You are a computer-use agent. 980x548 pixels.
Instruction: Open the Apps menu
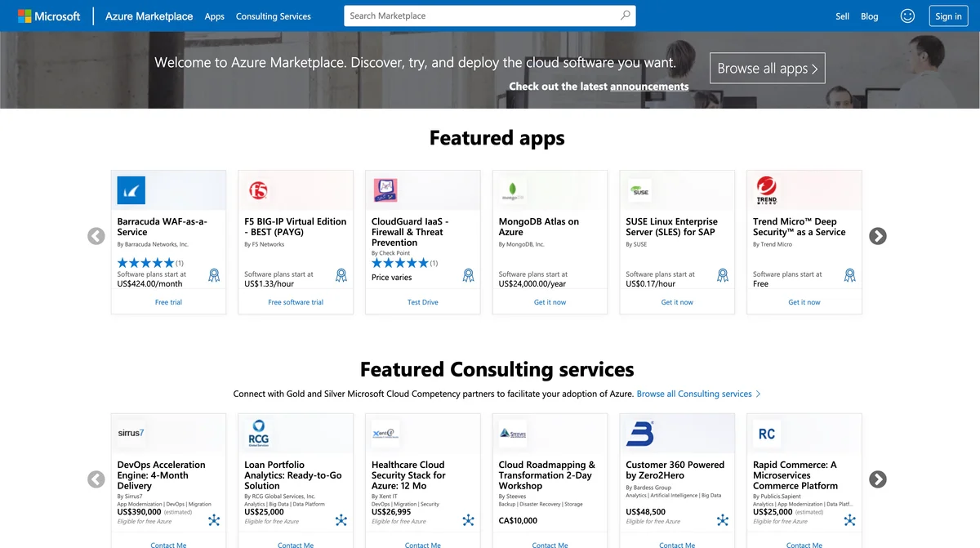click(x=214, y=16)
